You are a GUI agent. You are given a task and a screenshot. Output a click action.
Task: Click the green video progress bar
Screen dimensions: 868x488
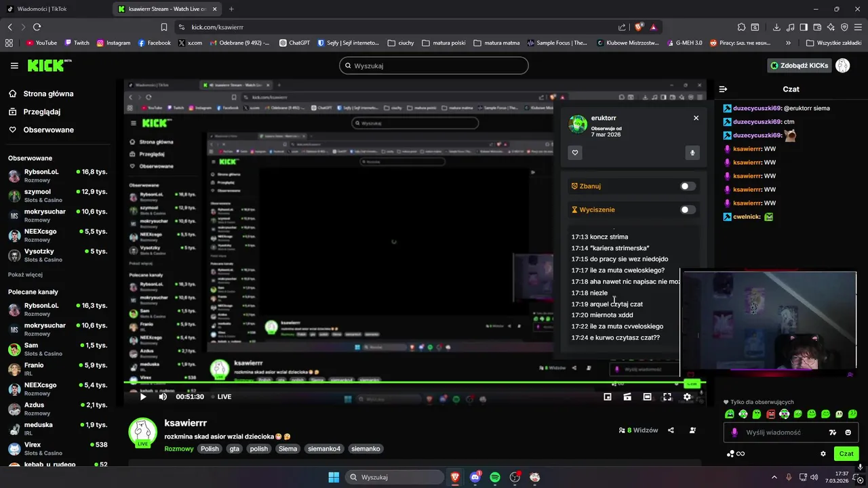tap(414, 384)
